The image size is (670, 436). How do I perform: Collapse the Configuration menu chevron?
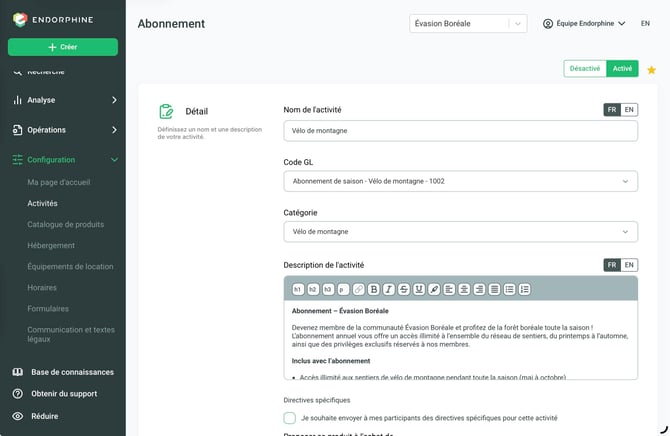coord(114,160)
